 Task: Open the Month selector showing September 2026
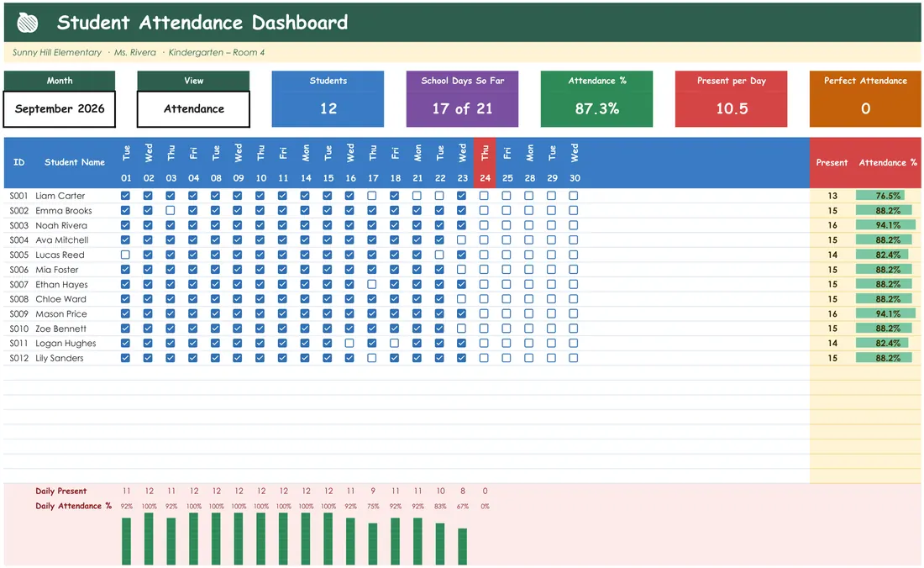(x=60, y=108)
